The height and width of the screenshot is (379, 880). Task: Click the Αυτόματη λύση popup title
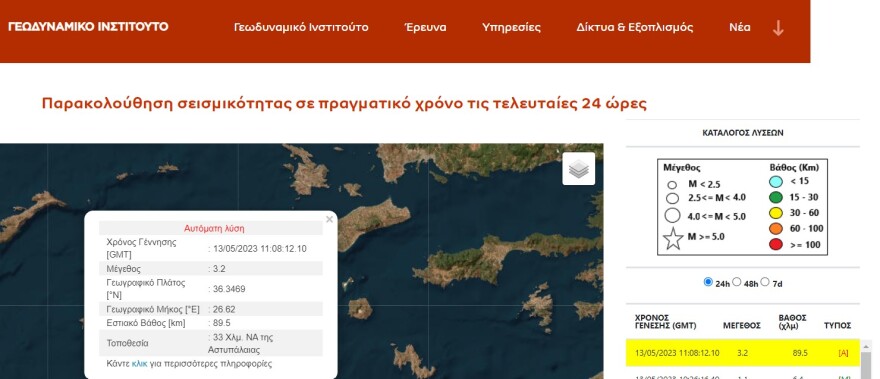pyautogui.click(x=214, y=229)
